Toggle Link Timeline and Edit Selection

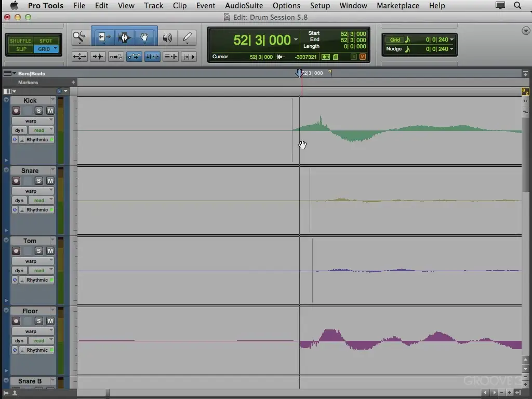pos(152,57)
